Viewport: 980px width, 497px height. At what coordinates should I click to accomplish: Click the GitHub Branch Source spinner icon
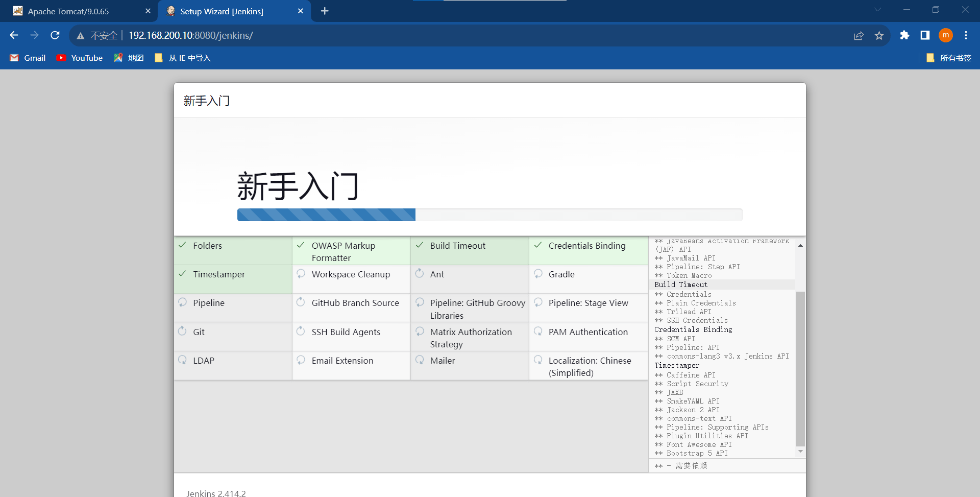point(301,302)
